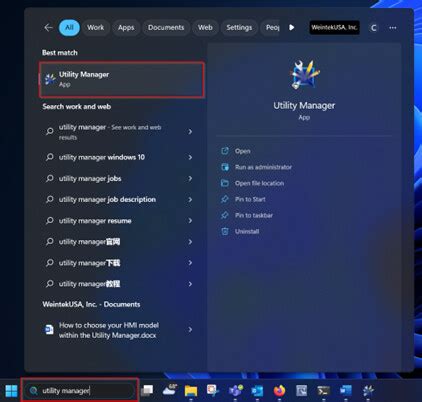This screenshot has height=402, width=422.
Task: Expand chevron for utility manager下载
Action: (190, 263)
